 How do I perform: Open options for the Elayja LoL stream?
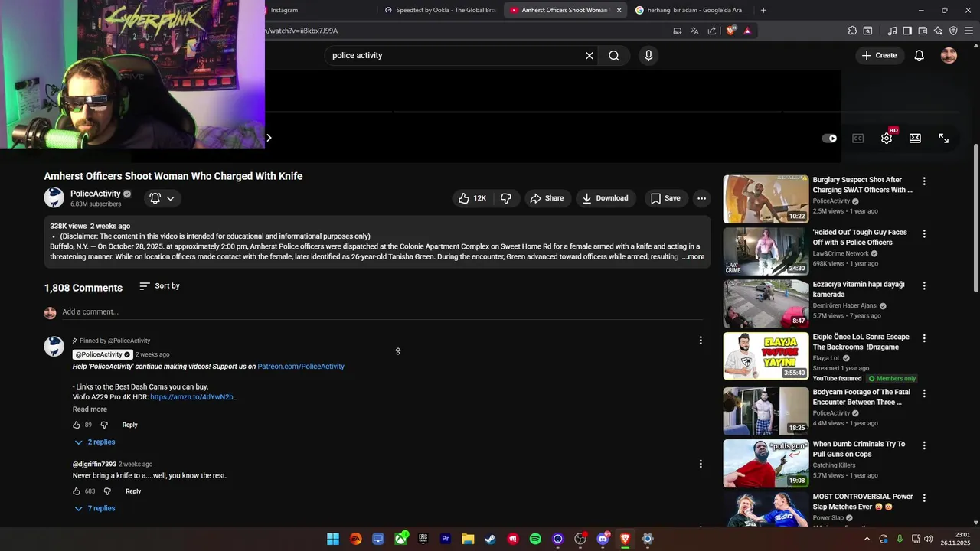[924, 338]
